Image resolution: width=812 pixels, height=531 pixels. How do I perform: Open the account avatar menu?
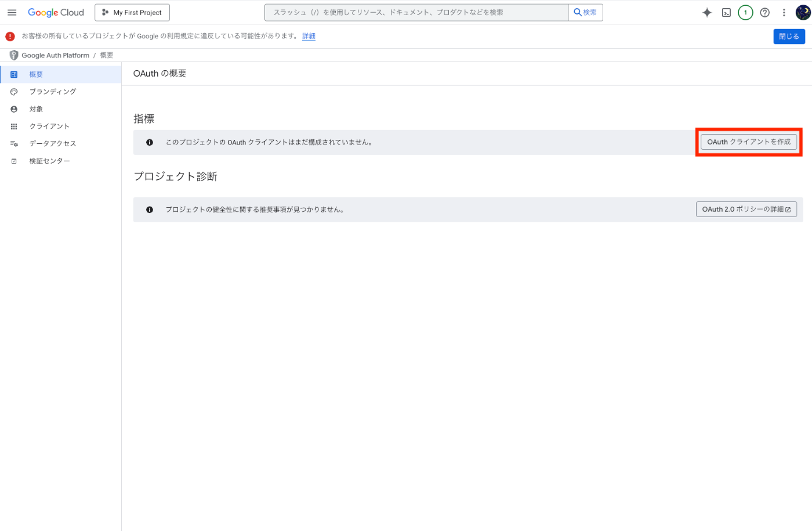(x=803, y=12)
